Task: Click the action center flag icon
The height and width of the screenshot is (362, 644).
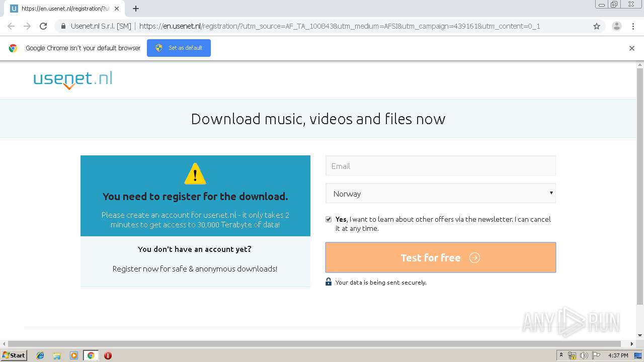Action: (596, 355)
